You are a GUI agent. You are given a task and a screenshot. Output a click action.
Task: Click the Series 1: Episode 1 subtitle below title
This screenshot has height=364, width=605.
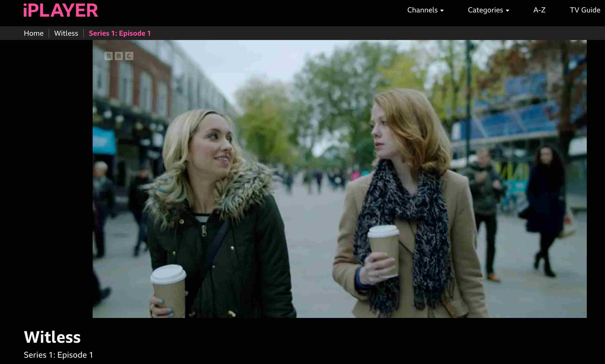click(x=58, y=355)
